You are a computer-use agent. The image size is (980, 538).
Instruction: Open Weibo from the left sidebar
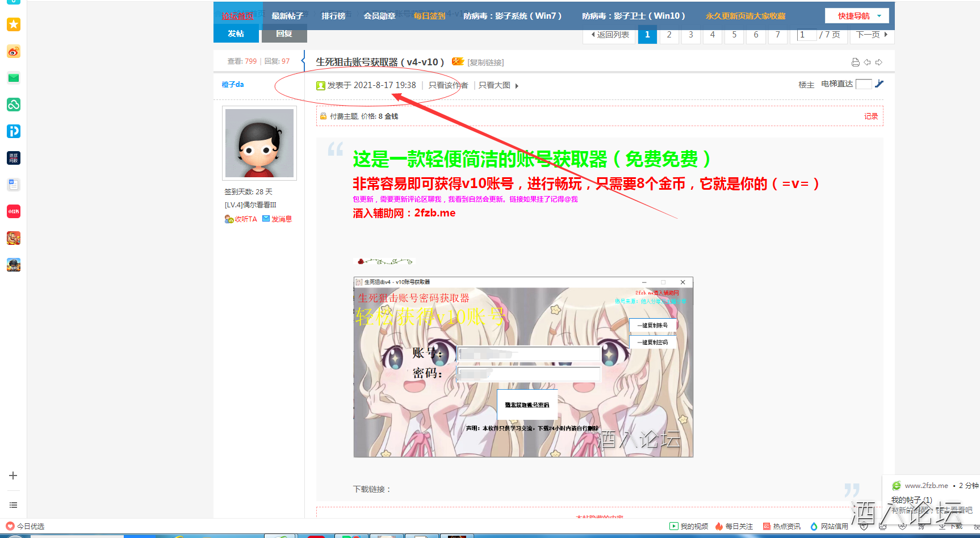pos(13,51)
